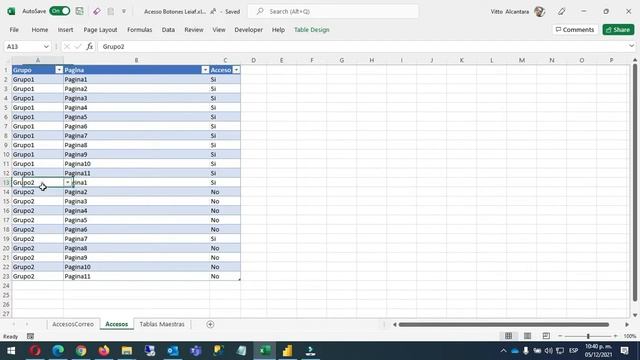Switch to the Tablas Maestras sheet tab
This screenshot has height=360, width=640.
pyautogui.click(x=162, y=324)
